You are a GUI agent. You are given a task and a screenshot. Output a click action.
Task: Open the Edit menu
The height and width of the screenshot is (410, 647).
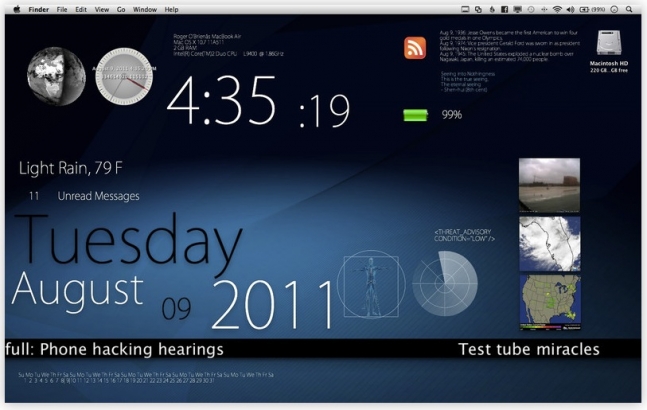81,9
